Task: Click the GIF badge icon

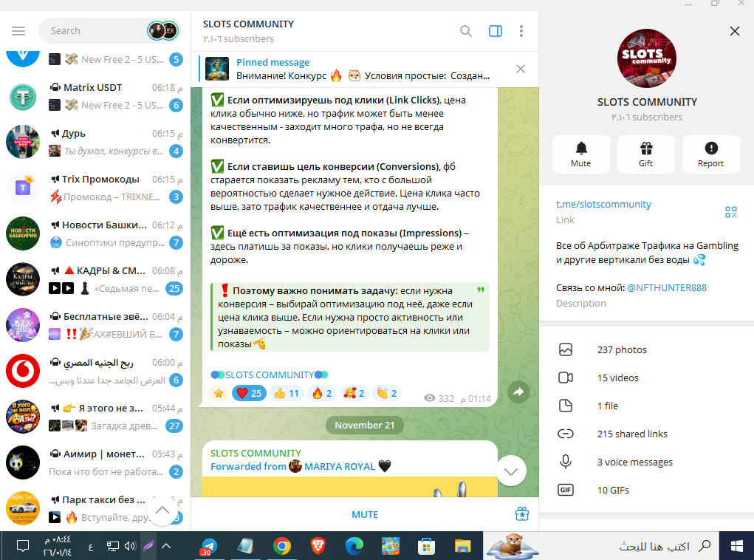Action: coord(566,490)
